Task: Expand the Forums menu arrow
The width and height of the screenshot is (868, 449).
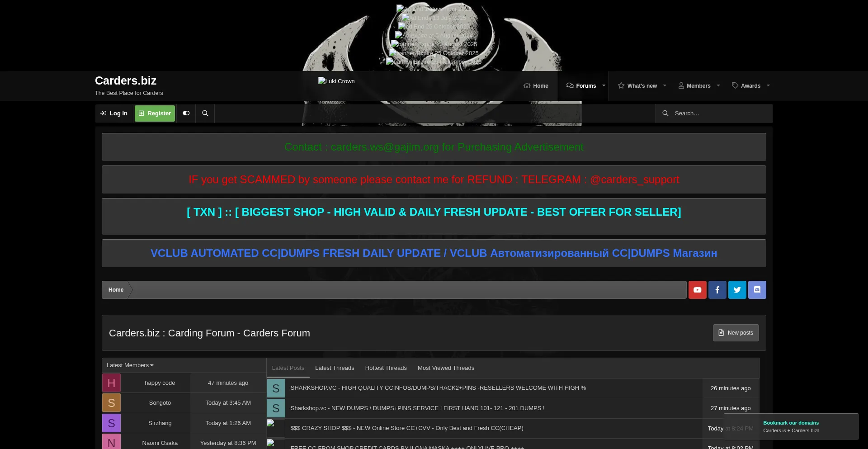Action: point(604,86)
